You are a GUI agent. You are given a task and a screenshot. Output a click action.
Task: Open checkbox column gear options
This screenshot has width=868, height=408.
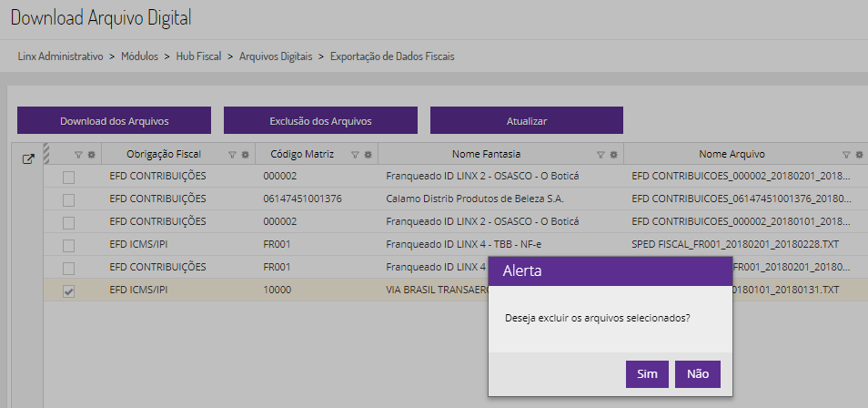[91, 155]
